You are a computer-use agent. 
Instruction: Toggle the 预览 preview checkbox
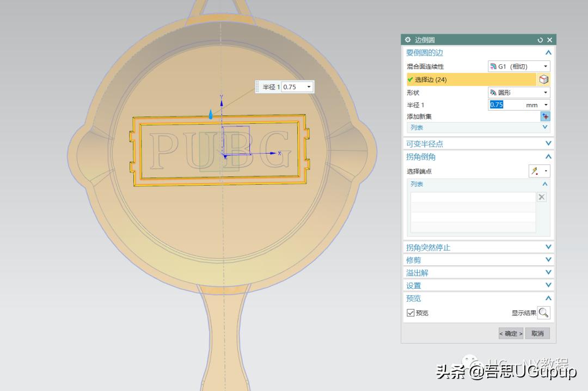point(411,313)
